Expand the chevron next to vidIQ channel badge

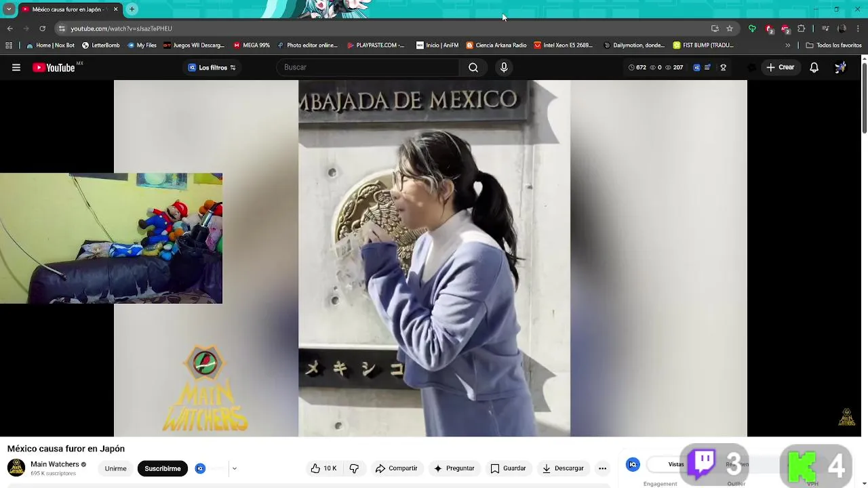pos(234,468)
